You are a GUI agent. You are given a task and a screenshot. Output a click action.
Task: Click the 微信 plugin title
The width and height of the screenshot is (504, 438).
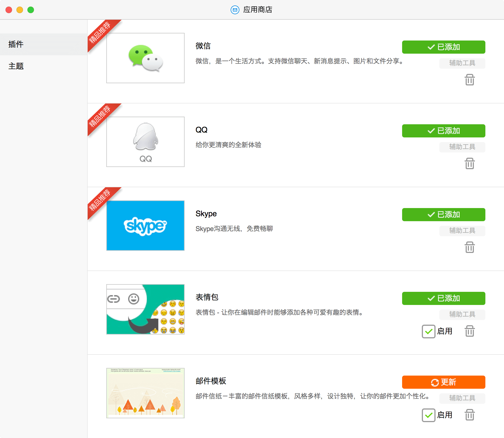[203, 46]
